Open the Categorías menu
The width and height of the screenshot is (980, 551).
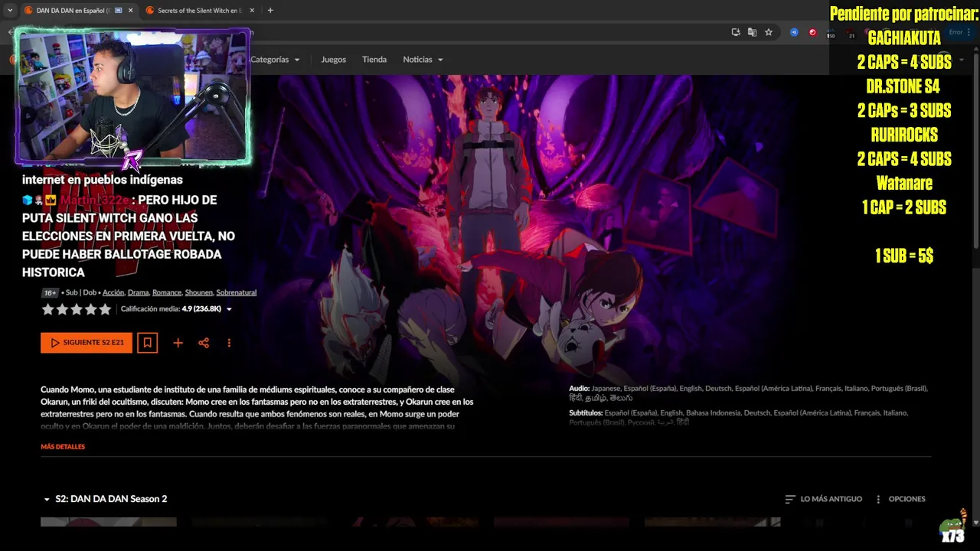point(274,59)
